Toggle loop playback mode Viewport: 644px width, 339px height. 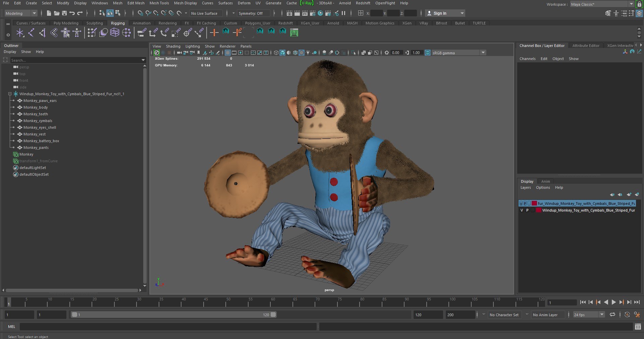click(612, 315)
